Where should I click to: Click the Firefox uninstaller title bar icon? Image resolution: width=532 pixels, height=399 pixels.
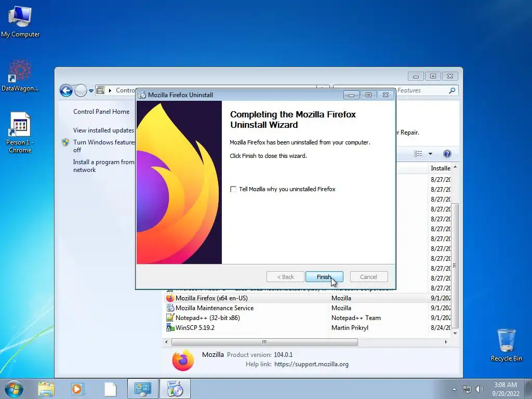click(142, 95)
